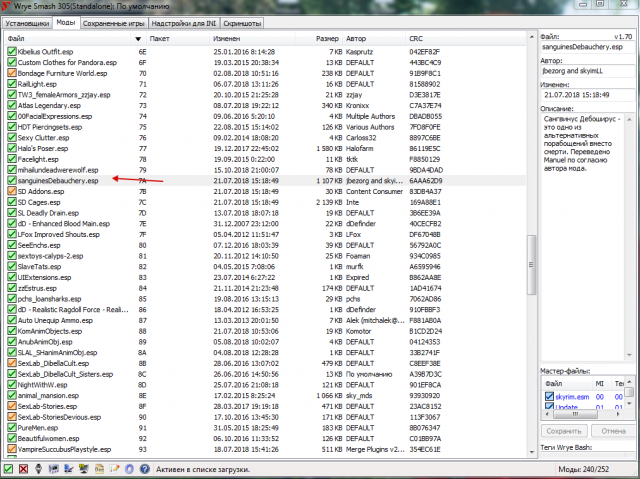Click the Doc Browser icon in status bar

click(99, 469)
